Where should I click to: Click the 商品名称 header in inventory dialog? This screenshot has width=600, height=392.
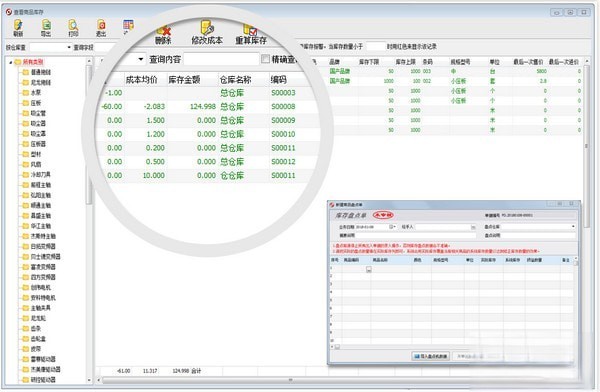[x=380, y=260]
